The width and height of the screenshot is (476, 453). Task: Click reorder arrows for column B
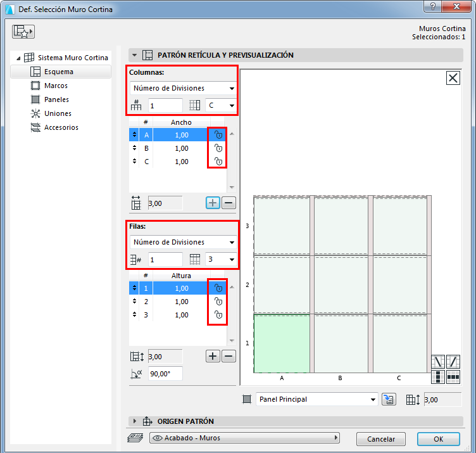[134, 148]
